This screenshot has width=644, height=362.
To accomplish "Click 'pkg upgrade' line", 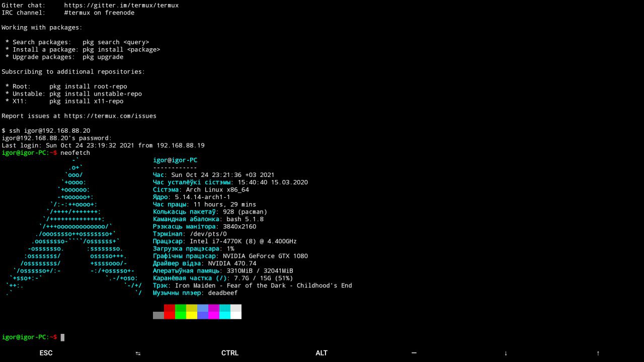I will 64,57.
